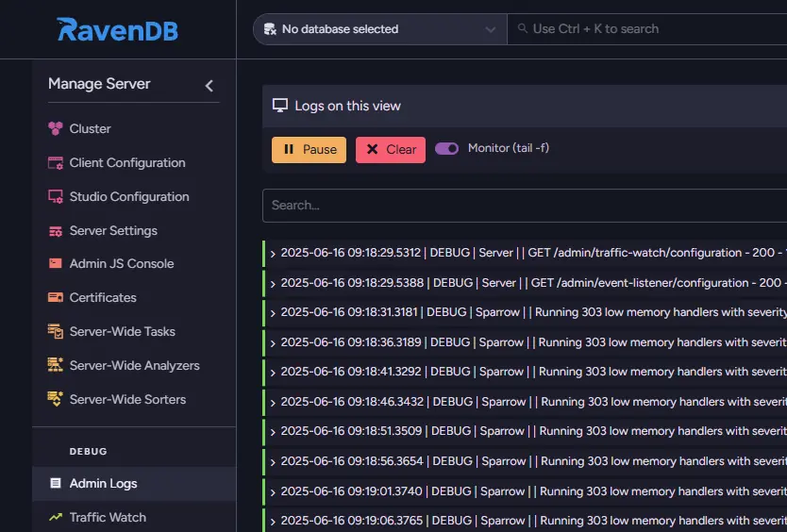Toggle the Monitor (tail -f) switch

tap(446, 148)
